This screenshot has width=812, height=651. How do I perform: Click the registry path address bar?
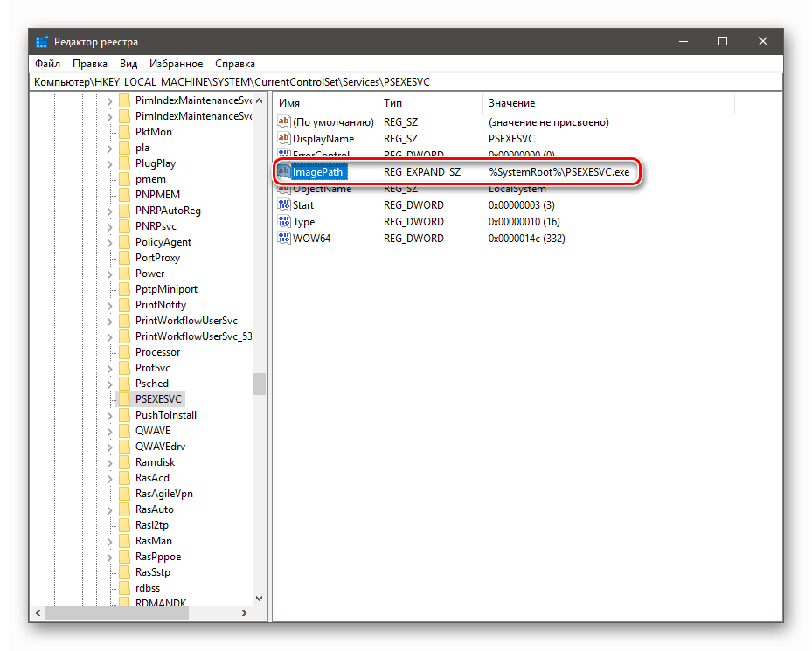click(x=406, y=82)
